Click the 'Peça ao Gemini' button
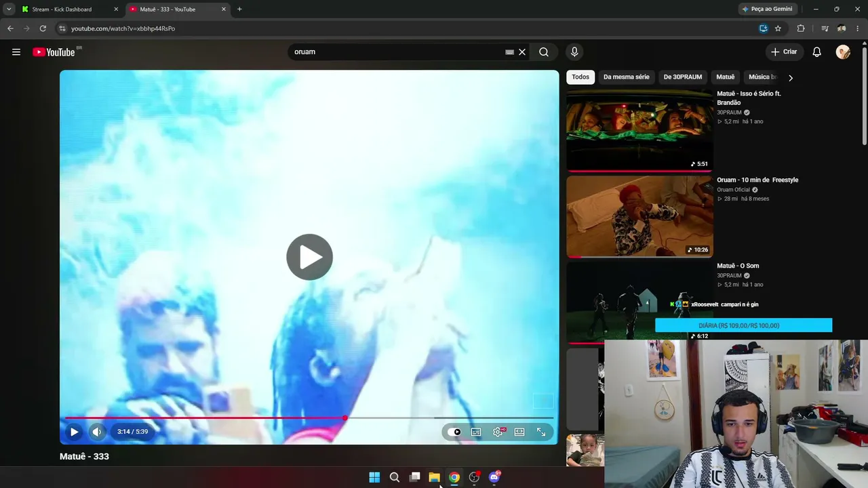868x488 pixels. click(x=768, y=9)
